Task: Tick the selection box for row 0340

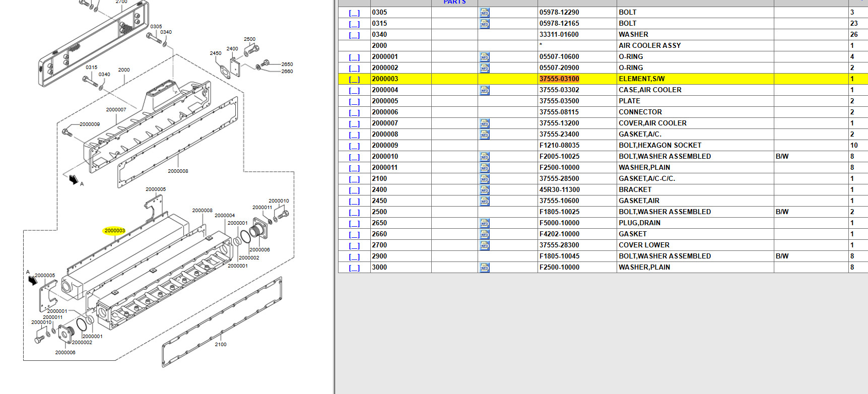Action: click(x=354, y=35)
